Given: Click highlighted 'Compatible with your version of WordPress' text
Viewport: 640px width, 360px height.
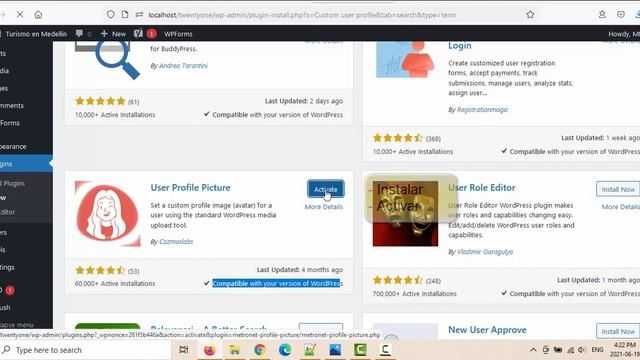Looking at the screenshot, I should pyautogui.click(x=277, y=283).
